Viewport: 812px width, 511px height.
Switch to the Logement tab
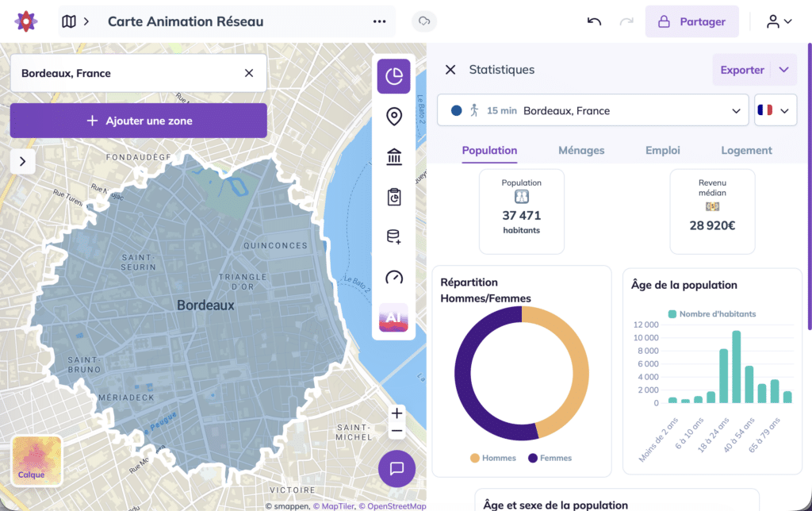746,150
